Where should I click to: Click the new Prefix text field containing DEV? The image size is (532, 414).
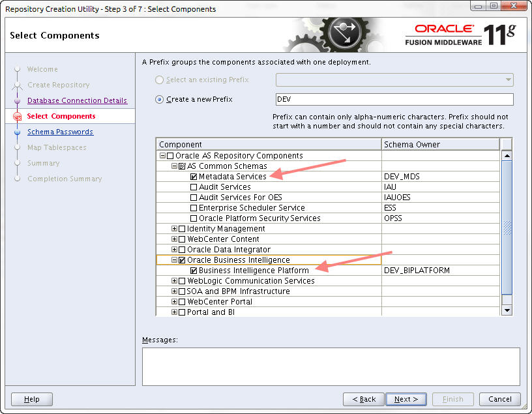click(394, 100)
